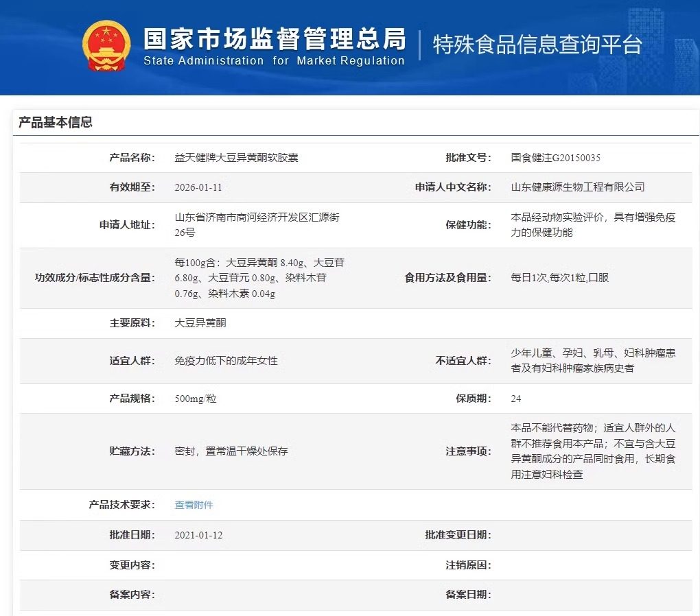Click the 保质期 label
Image resolution: width=700 pixels, height=616 pixels.
pyautogui.click(x=474, y=399)
